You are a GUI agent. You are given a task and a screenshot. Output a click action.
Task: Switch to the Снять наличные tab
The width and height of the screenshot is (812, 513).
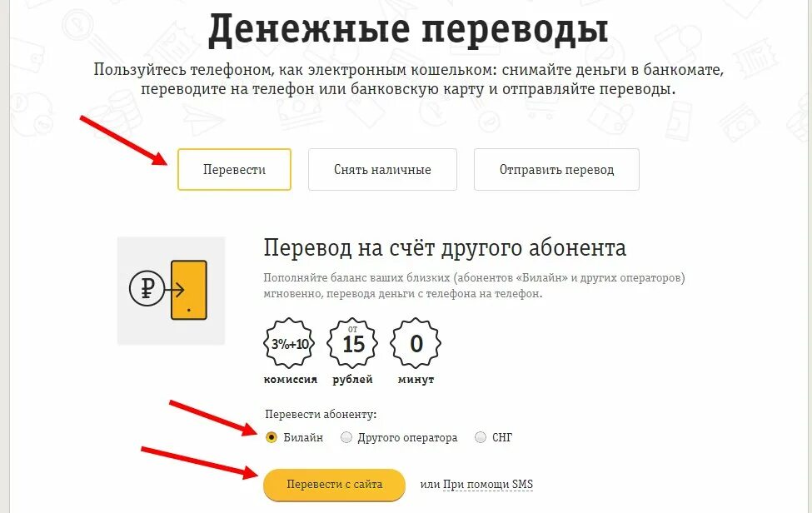click(382, 170)
